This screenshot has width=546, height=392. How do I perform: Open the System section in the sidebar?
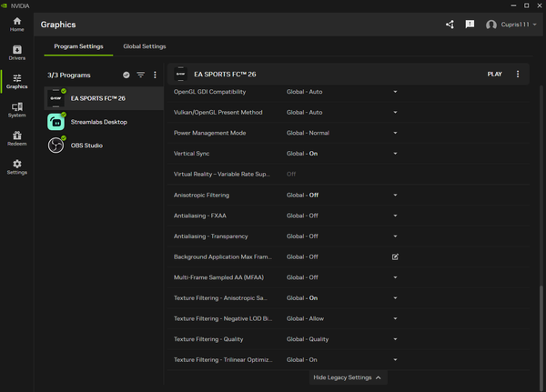click(x=16, y=109)
